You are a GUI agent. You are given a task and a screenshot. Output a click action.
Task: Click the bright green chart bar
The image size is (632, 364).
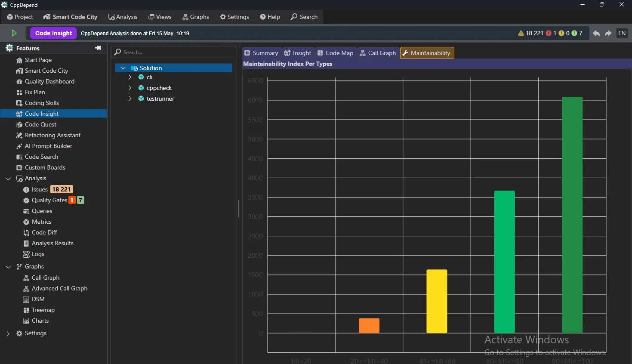[x=505, y=262]
